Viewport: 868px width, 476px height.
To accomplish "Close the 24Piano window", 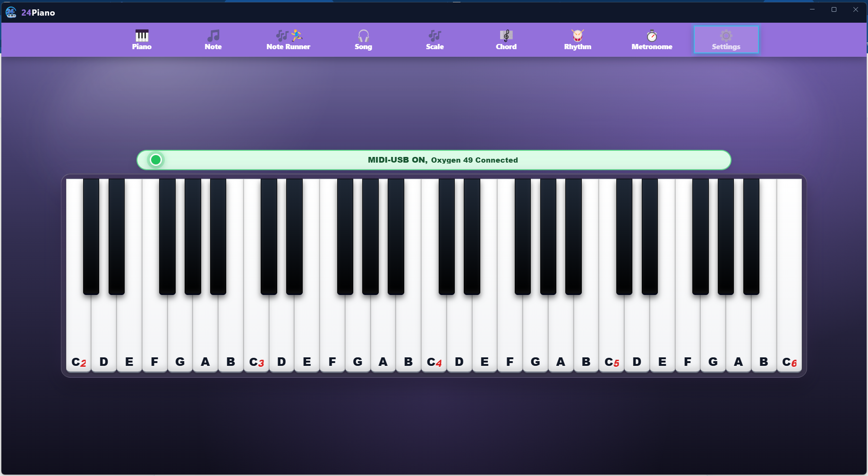I will pyautogui.click(x=856, y=9).
